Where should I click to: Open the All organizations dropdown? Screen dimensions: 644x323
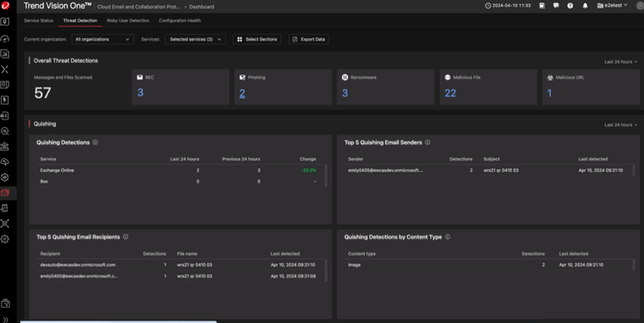coord(102,40)
